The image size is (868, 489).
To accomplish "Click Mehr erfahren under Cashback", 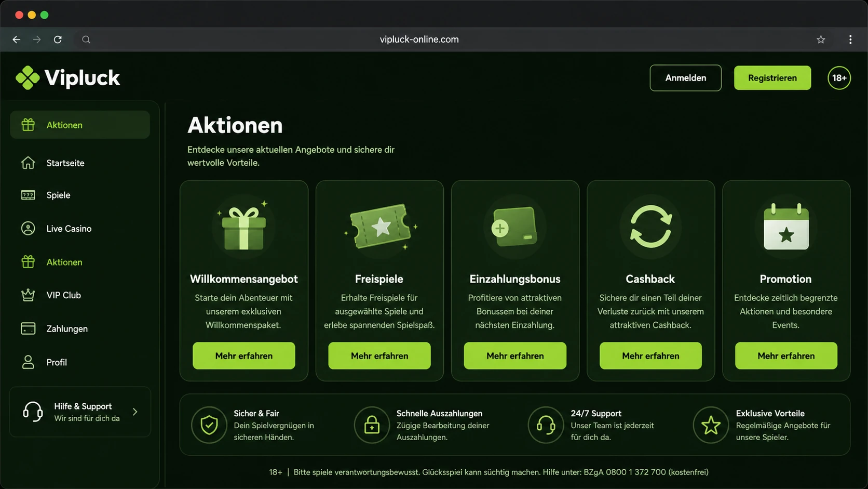I will tap(650, 355).
